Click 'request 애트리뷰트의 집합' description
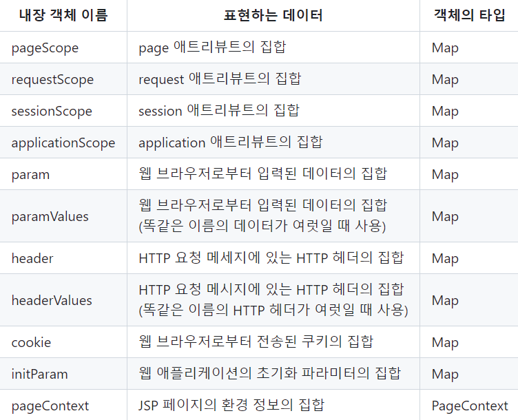The image size is (518, 420). click(x=220, y=79)
